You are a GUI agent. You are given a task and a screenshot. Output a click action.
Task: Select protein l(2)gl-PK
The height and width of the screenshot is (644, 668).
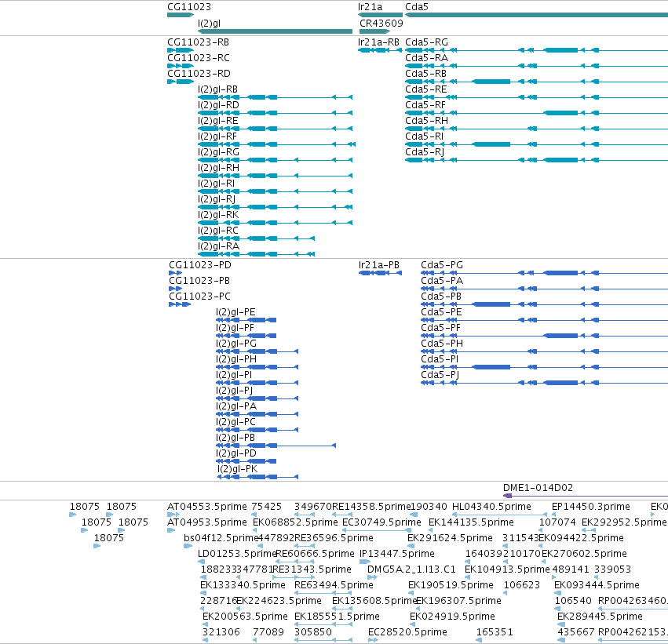tap(237, 469)
